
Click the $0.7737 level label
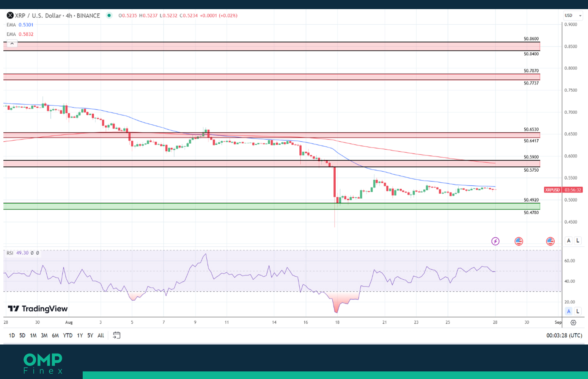531,83
